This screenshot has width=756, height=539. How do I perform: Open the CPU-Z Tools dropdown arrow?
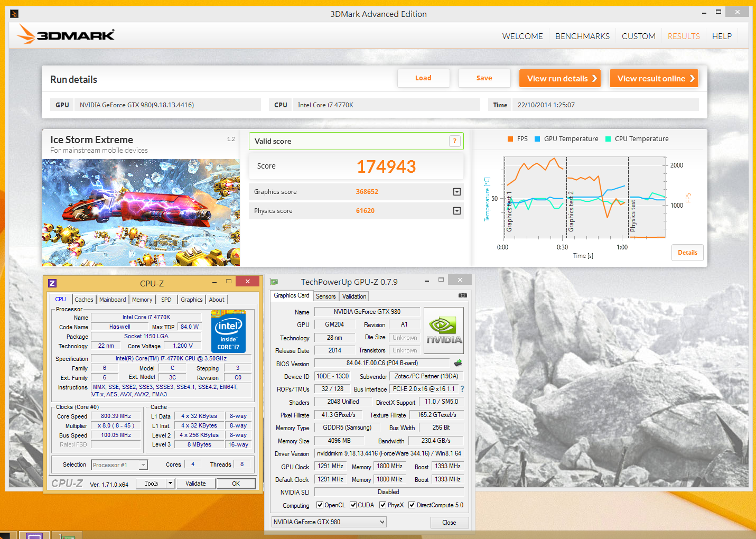pyautogui.click(x=170, y=484)
